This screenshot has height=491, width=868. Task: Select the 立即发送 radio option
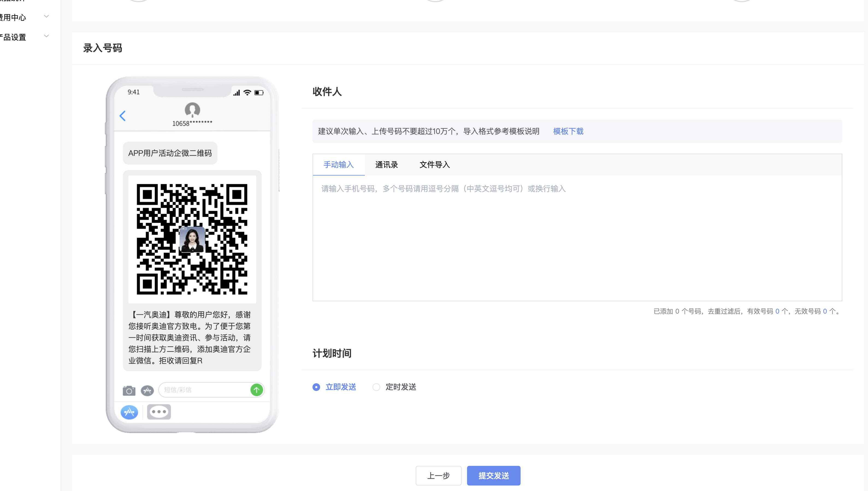coord(334,387)
